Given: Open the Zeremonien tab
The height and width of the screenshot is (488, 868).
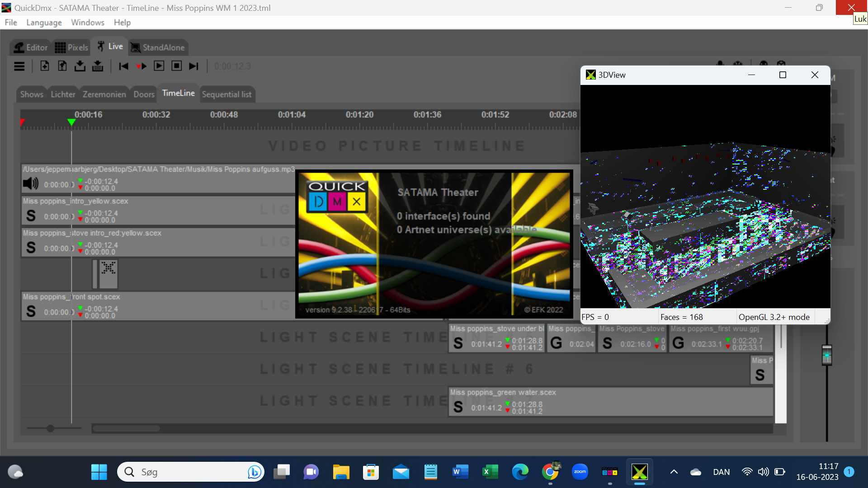Looking at the screenshot, I should [104, 94].
